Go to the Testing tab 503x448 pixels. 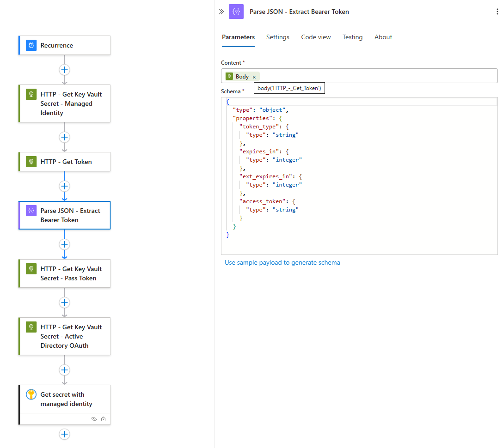(352, 37)
